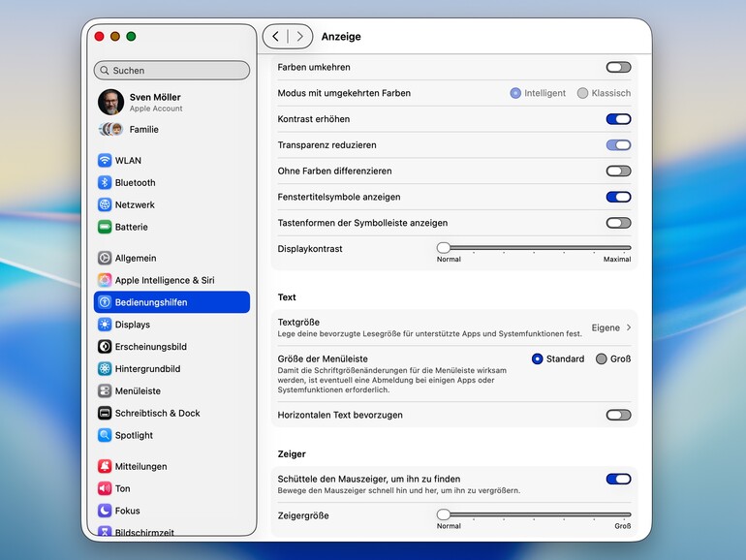Click the Hintergrundbild flower icon
746x560 pixels.
(105, 369)
